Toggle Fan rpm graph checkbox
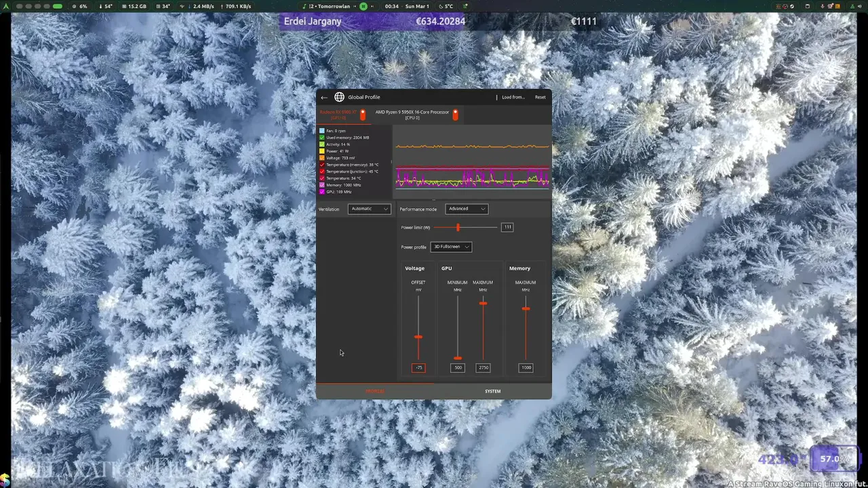Viewport: 868px width, 488px height. pyautogui.click(x=322, y=131)
